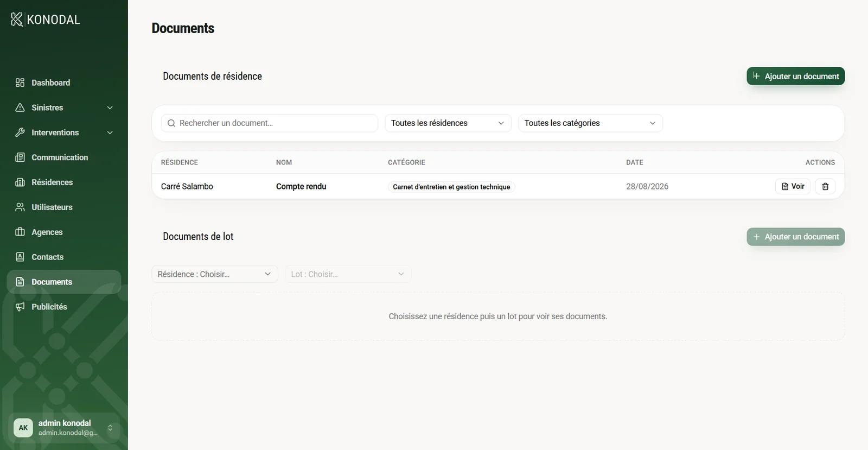Open the Résidence : Choisir dropdown
The image size is (868, 450).
coord(215,274)
